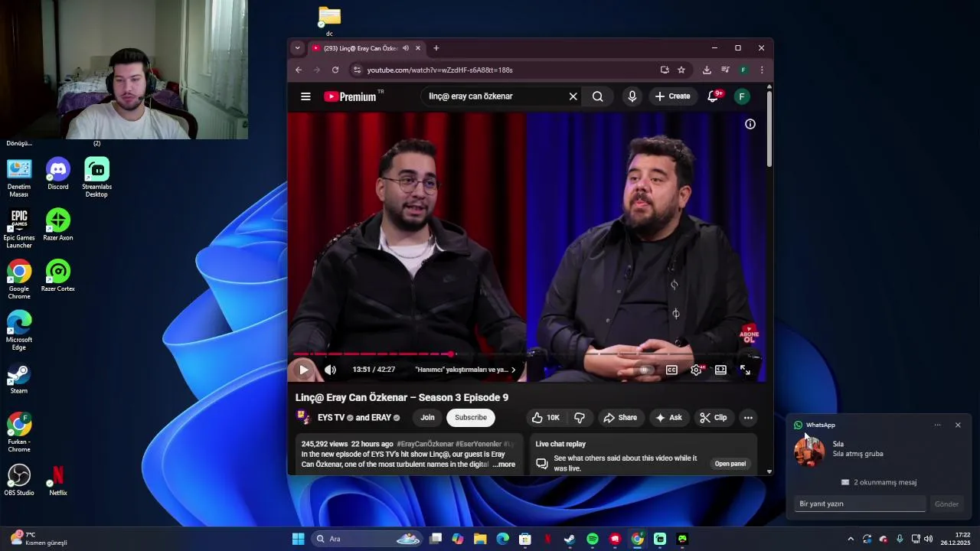The height and width of the screenshot is (551, 980).
Task: Open the player settings gear
Action: (697, 370)
